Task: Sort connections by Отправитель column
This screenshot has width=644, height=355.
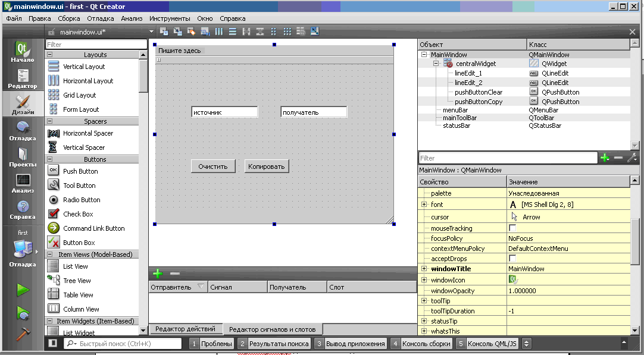Action: [178, 287]
